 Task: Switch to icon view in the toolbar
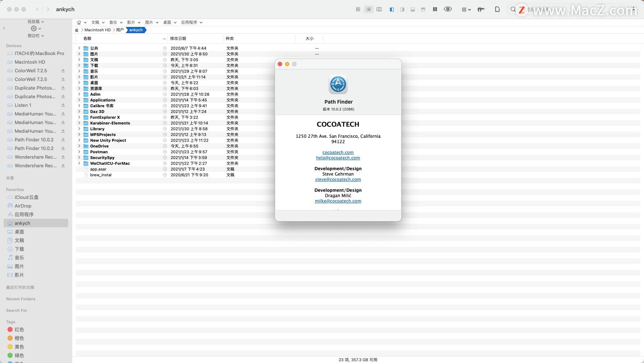point(358,9)
